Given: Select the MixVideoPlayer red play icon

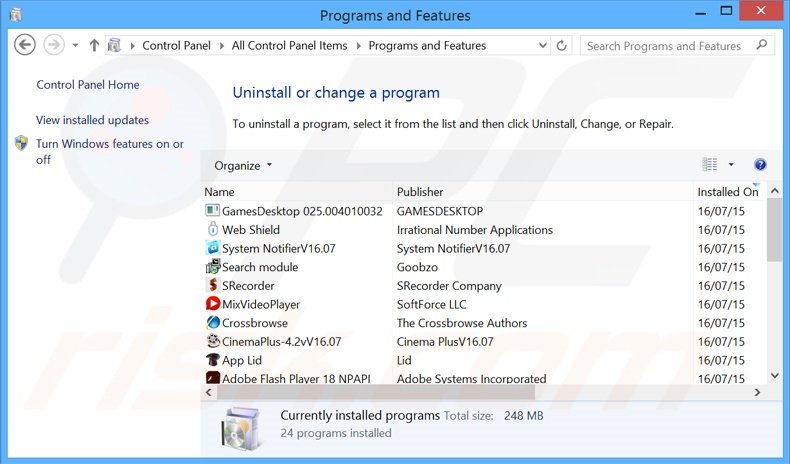Looking at the screenshot, I should click(212, 304).
